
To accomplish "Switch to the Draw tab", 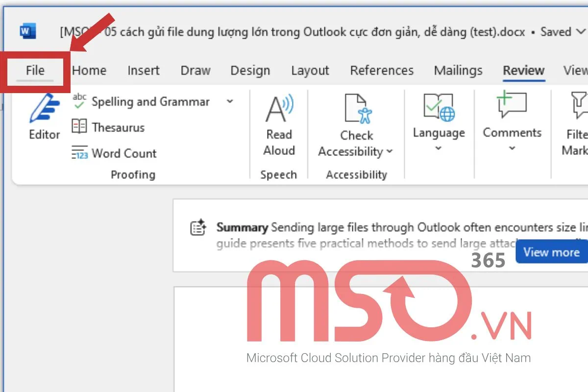I will pos(195,70).
